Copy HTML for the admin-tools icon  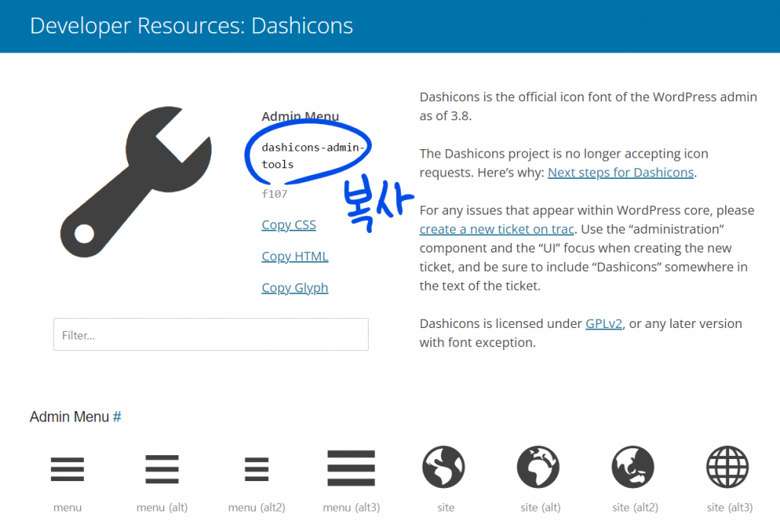click(x=295, y=256)
